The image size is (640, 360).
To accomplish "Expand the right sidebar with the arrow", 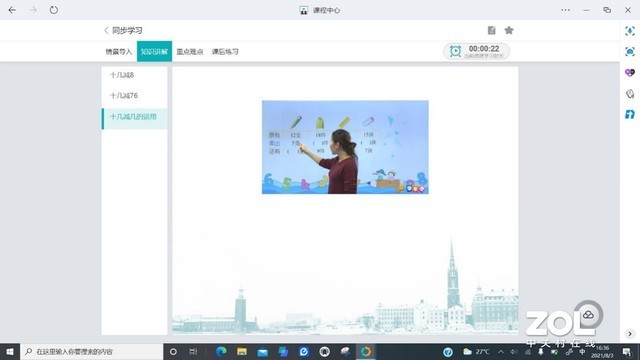I will (630, 333).
